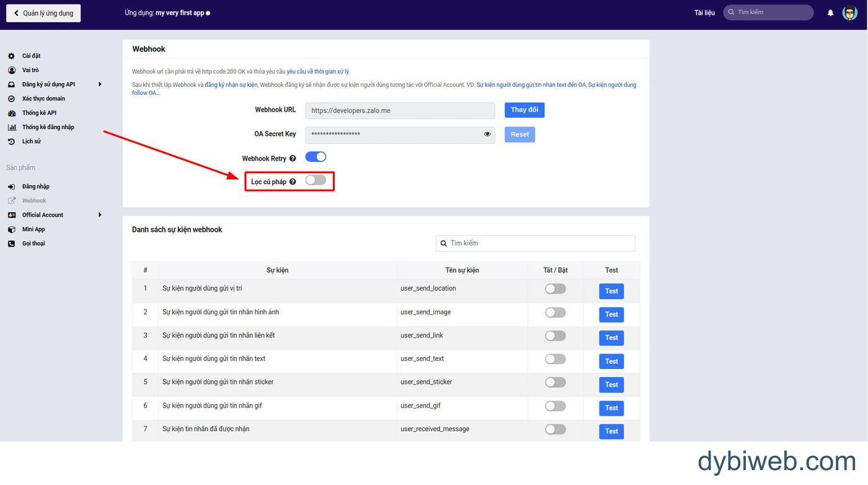Click the Xác thực domain check icon
This screenshot has height=485, width=868.
coord(11,99)
